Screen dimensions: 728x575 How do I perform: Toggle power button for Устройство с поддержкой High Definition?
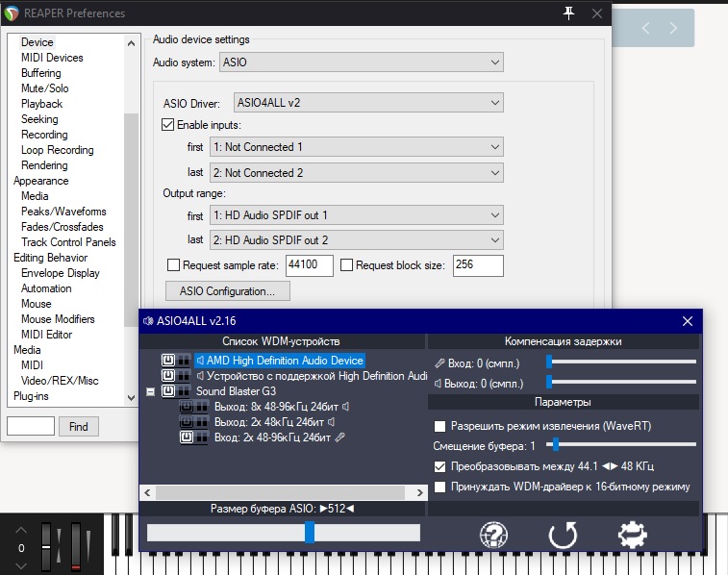(168, 375)
